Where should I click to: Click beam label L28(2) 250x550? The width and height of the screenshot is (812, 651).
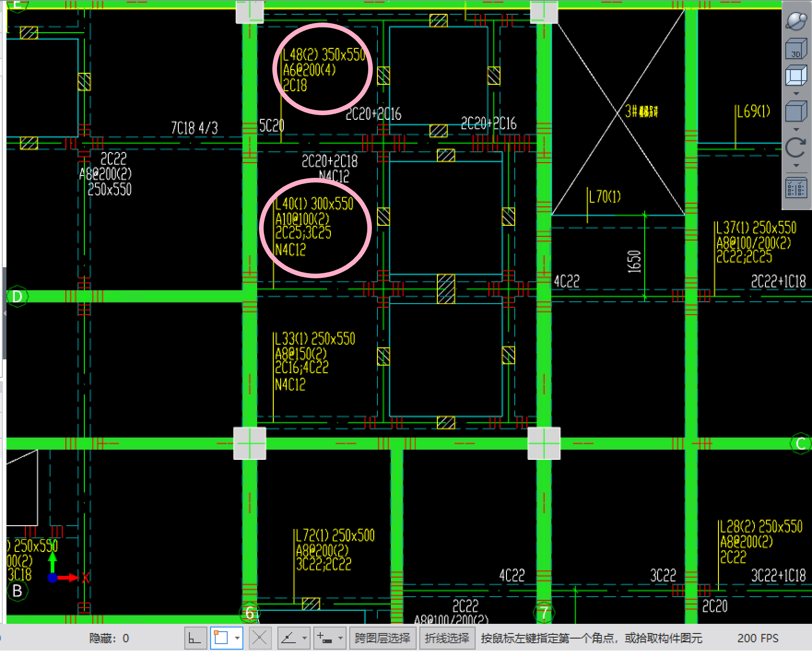[761, 526]
